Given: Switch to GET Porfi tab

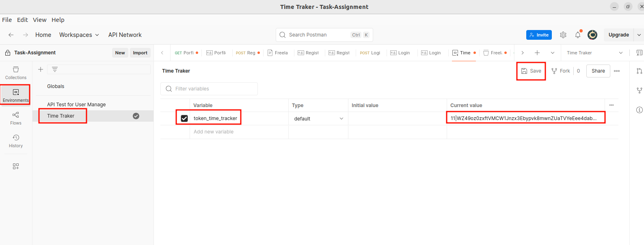Looking at the screenshot, I should tap(186, 53).
